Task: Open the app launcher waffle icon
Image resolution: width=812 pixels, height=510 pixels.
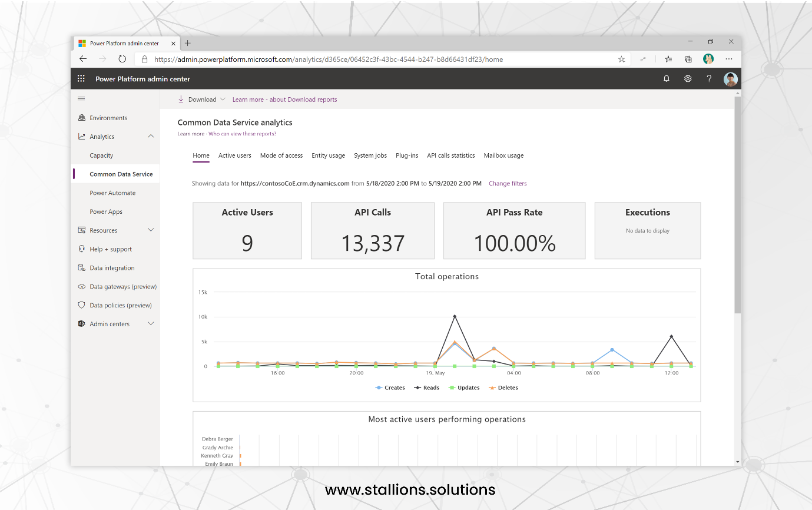Action: click(x=81, y=78)
